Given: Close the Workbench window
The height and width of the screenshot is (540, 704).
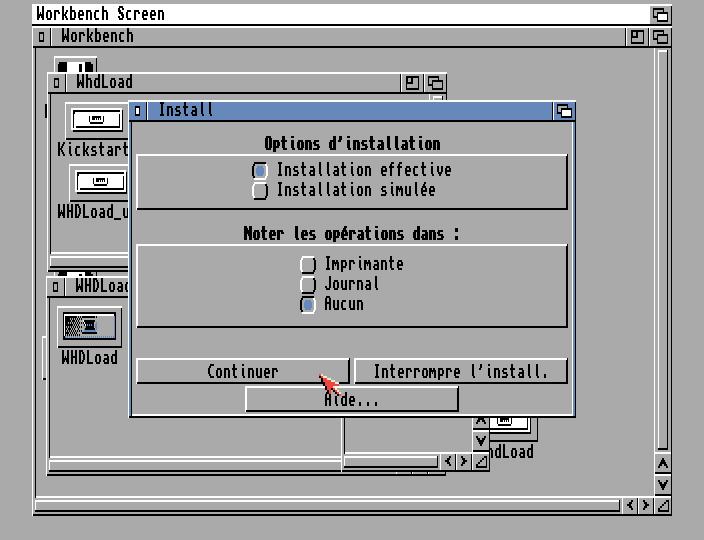Looking at the screenshot, I should (41, 37).
